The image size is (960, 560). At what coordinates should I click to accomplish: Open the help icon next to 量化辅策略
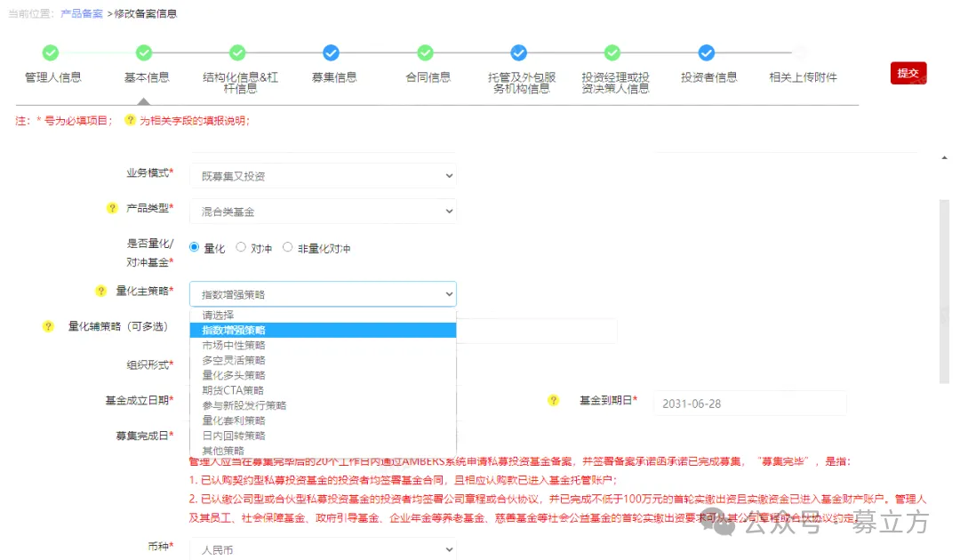(x=47, y=326)
